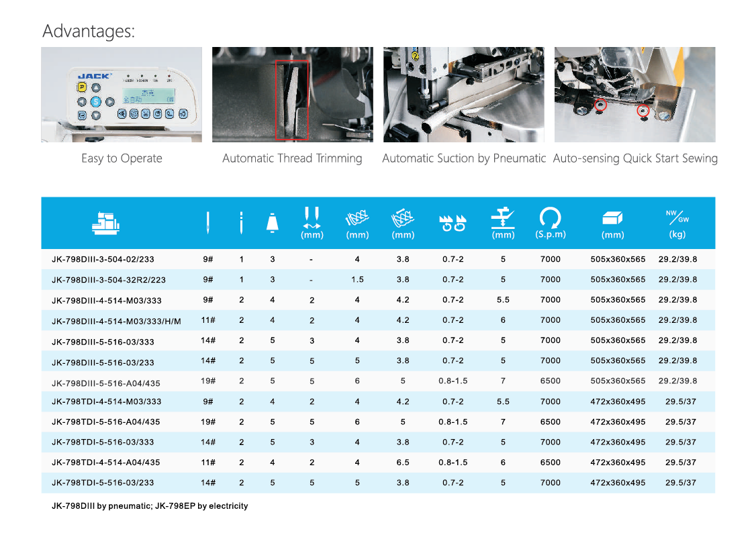Click the twin-needle gauge icon with arrows
This screenshot has height=533, width=756.
312,218
